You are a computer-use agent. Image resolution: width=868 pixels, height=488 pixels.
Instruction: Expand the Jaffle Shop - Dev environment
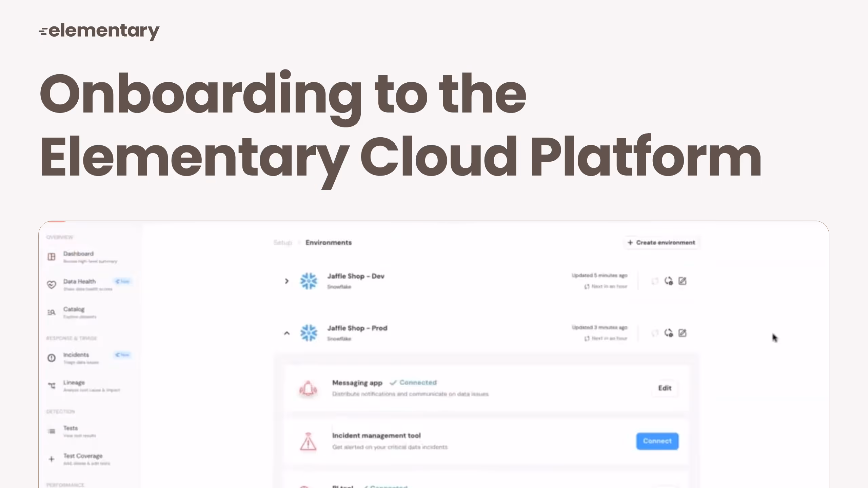point(287,281)
